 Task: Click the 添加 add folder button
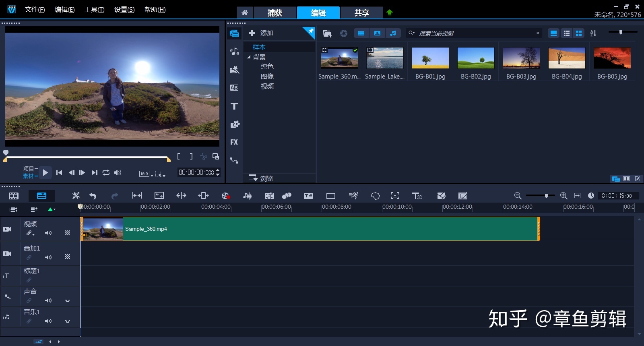coord(261,33)
